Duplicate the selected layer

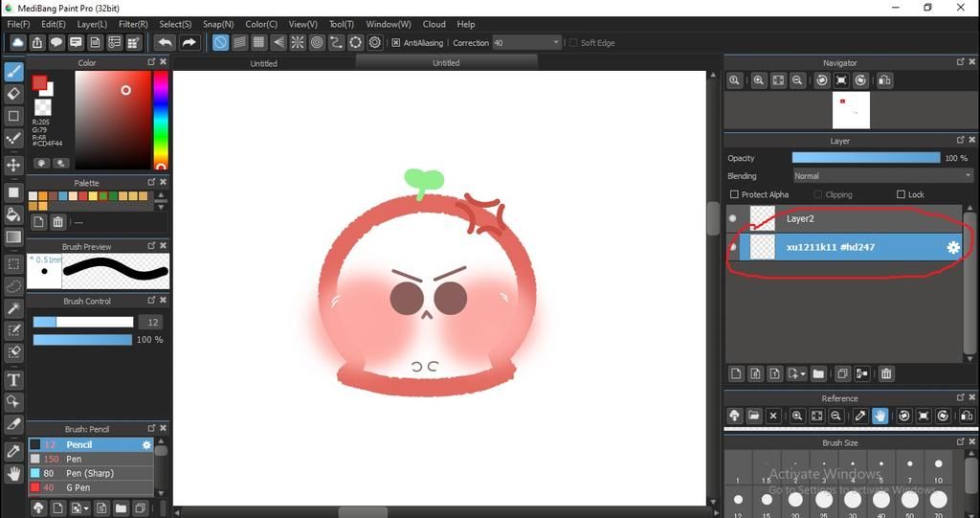click(842, 374)
